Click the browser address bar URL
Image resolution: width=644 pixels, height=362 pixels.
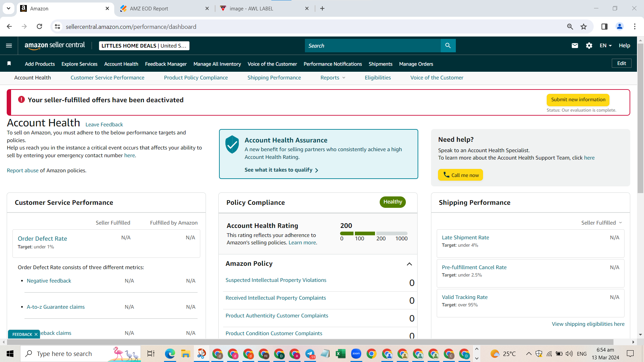(131, 26)
